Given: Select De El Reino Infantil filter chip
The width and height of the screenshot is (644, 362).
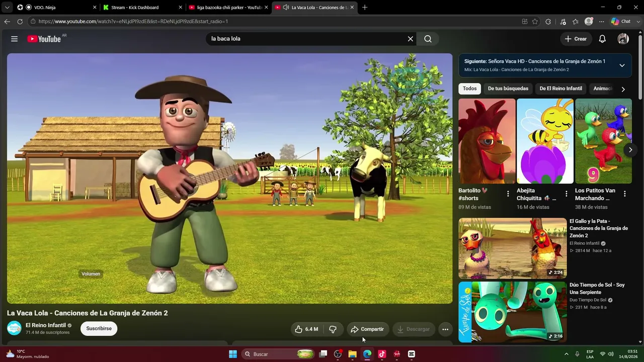Looking at the screenshot, I should pyautogui.click(x=560, y=88).
